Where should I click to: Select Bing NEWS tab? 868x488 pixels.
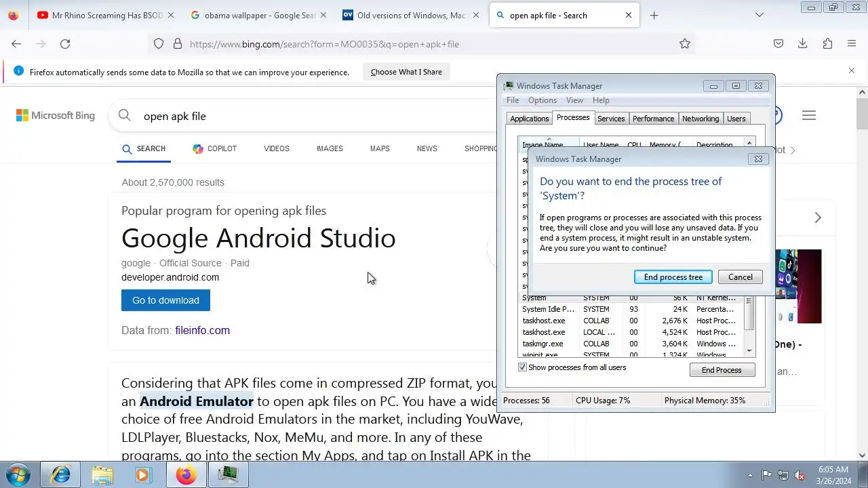pyautogui.click(x=427, y=148)
